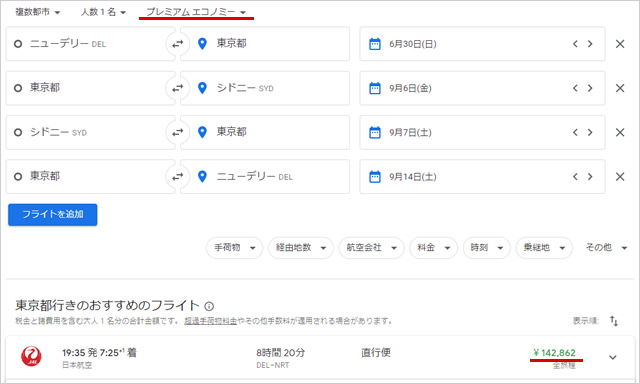Remove the 9月14日(土) flight row
The height and width of the screenshot is (384, 640).
click(x=620, y=177)
